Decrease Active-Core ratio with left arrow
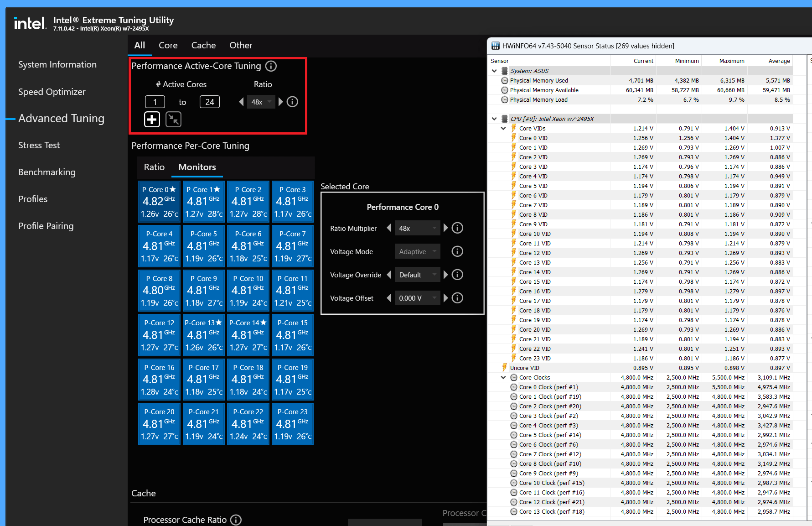Viewport: 812px width, 526px height. pyautogui.click(x=241, y=102)
